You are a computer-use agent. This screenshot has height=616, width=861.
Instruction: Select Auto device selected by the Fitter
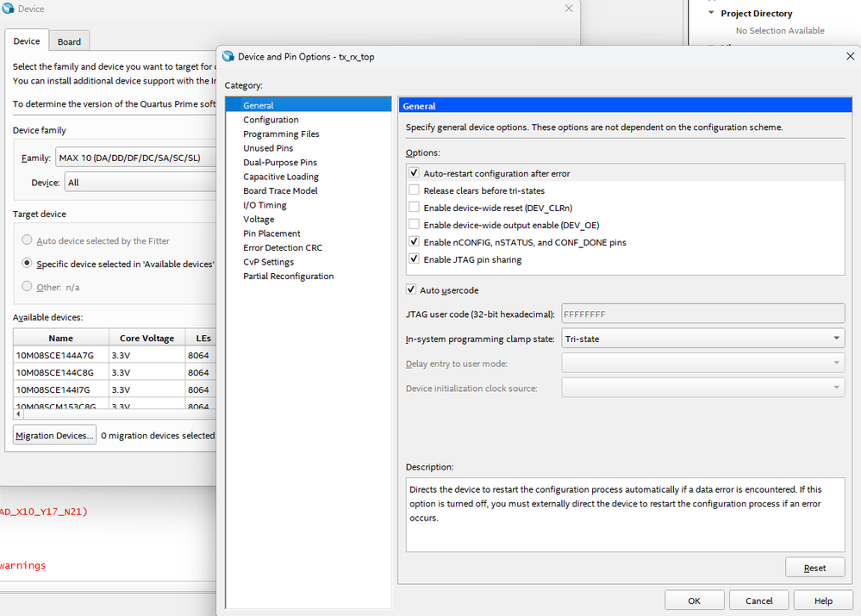click(28, 241)
